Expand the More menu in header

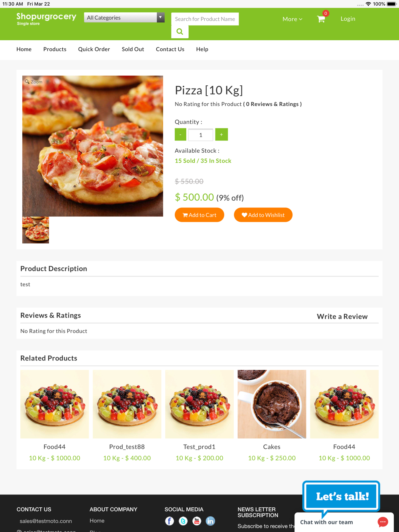coord(292,19)
